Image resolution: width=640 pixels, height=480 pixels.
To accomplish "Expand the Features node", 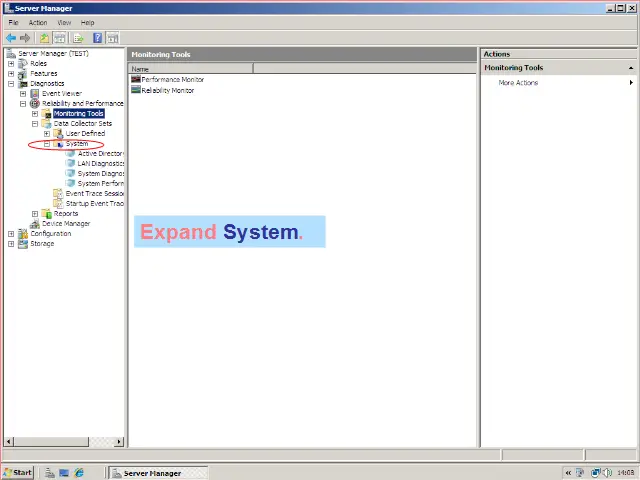I will (11, 74).
